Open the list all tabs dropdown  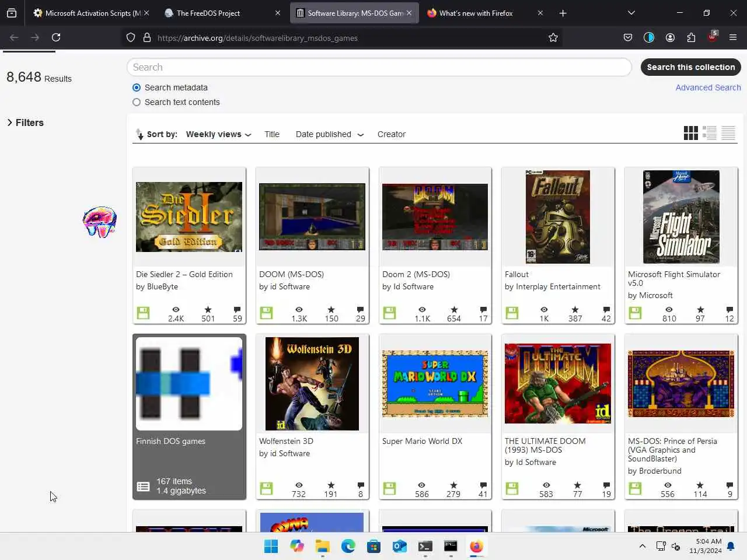click(x=631, y=13)
